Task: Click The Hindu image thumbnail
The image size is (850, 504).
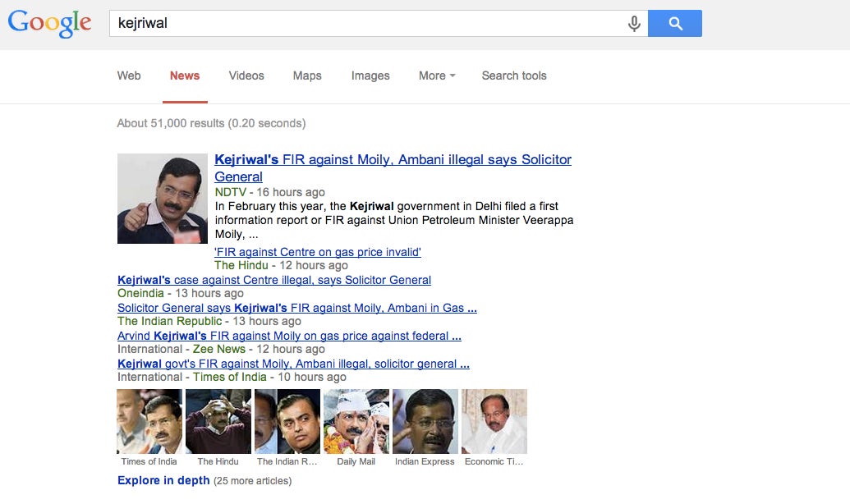Action: [218, 421]
